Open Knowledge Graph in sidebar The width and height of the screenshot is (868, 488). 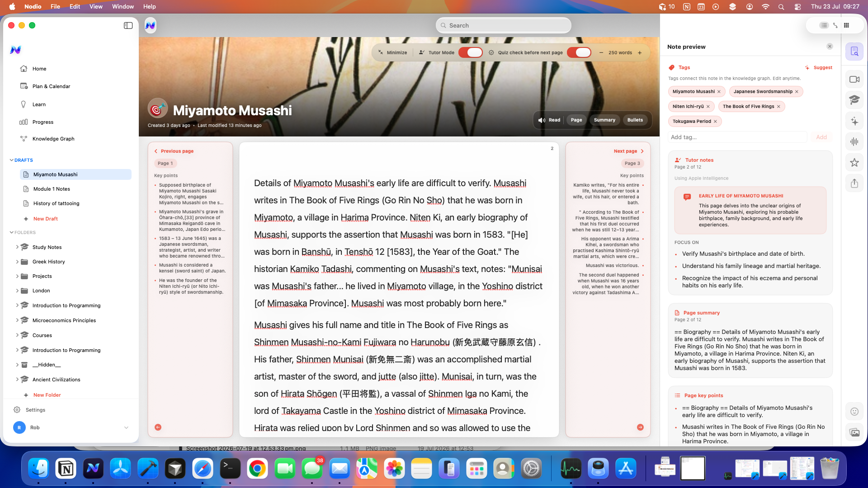[53, 139]
